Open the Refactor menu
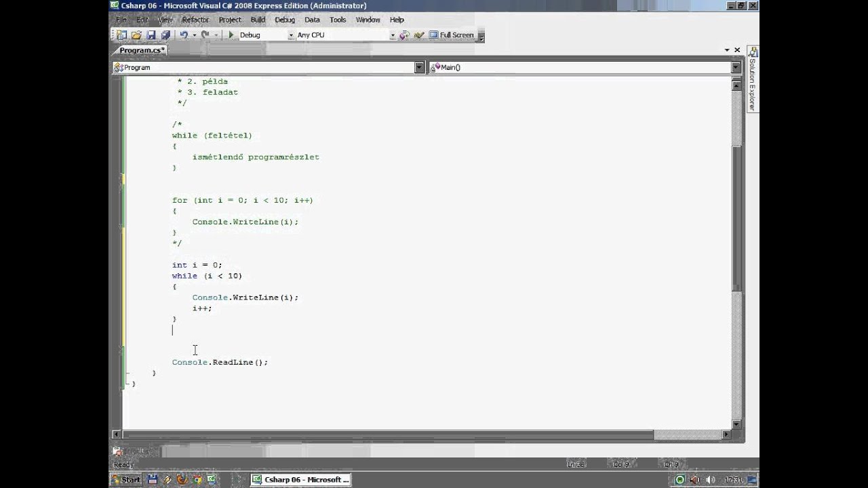The height and width of the screenshot is (488, 868). (196, 20)
